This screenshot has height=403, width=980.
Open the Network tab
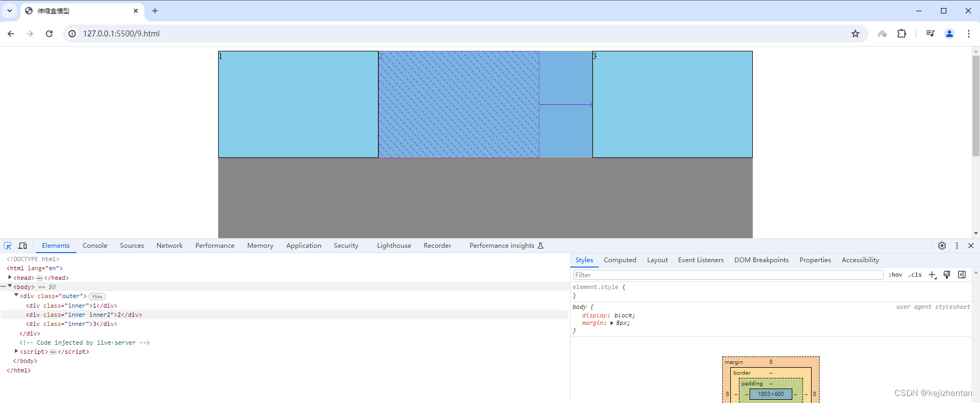169,246
